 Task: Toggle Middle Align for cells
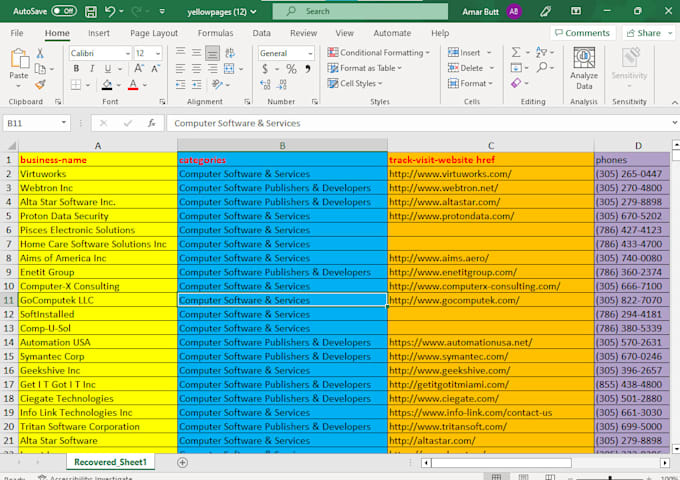pyautogui.click(x=196, y=53)
